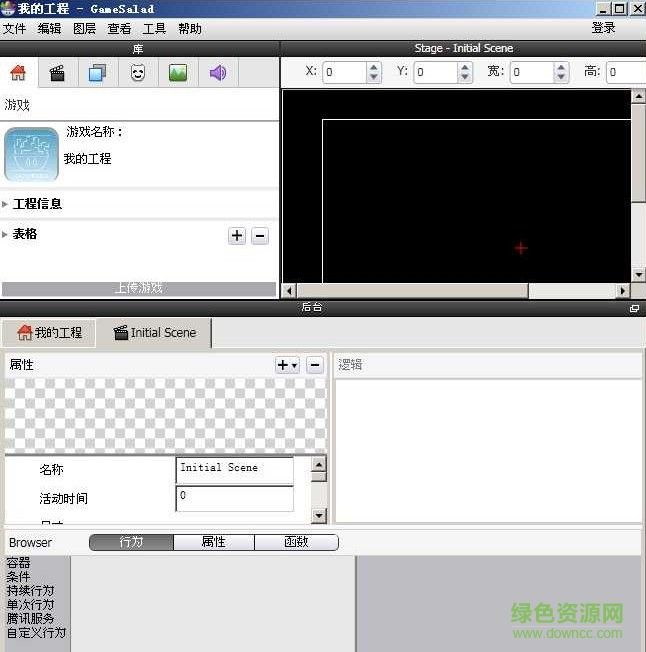Remove a table with minus button
646x652 pixels.
[260, 236]
